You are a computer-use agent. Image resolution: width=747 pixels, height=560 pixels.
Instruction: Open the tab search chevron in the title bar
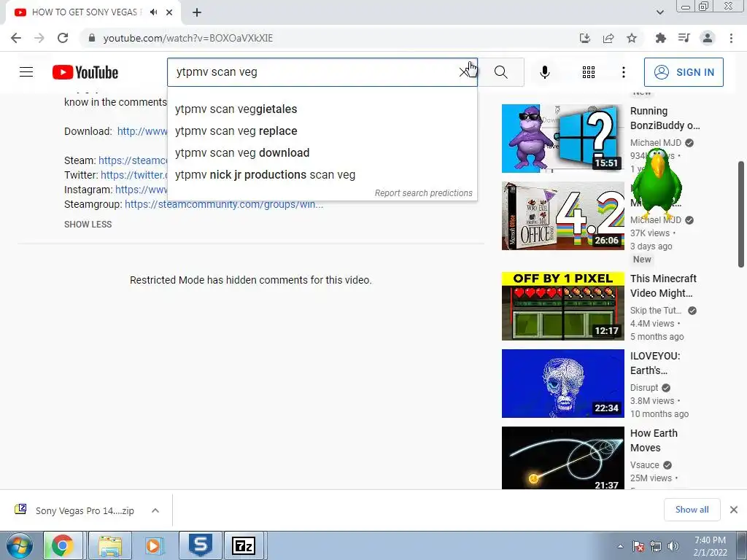coord(659,12)
